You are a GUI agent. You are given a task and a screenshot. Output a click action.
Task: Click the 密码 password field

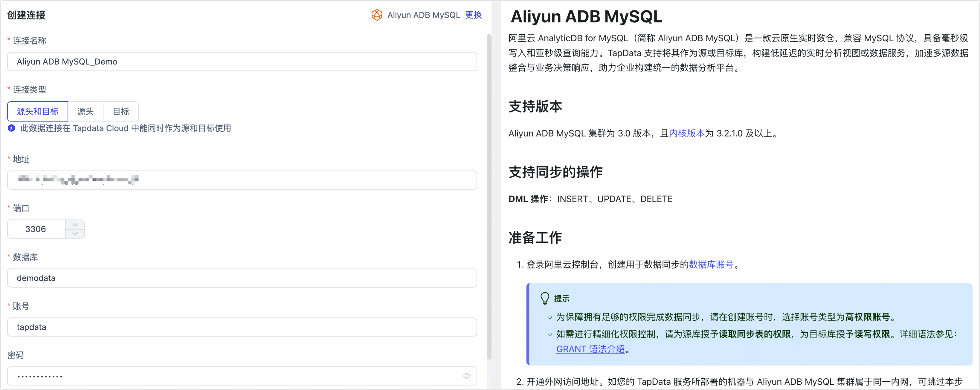coord(228,376)
